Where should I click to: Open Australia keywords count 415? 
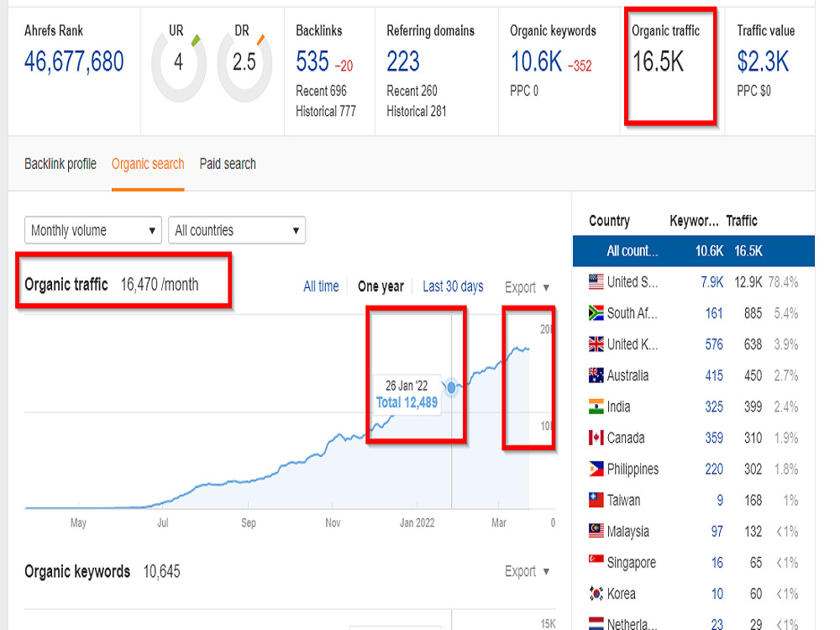(x=714, y=375)
